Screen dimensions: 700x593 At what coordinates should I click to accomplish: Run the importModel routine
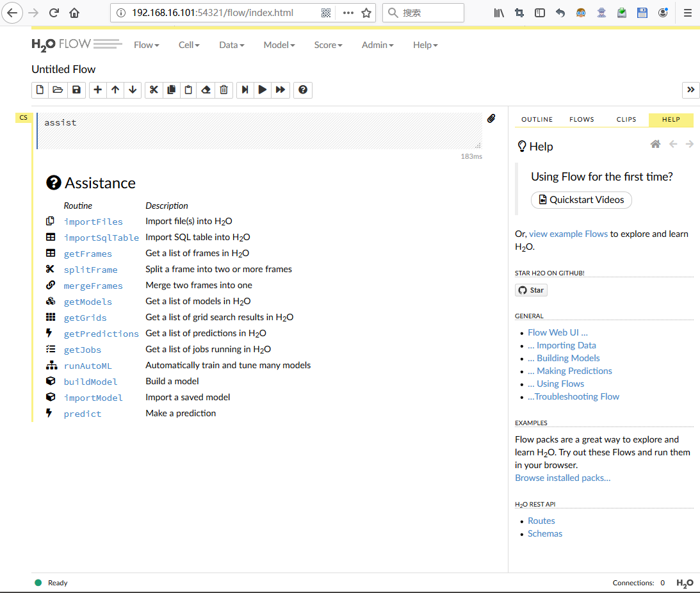pyautogui.click(x=93, y=398)
